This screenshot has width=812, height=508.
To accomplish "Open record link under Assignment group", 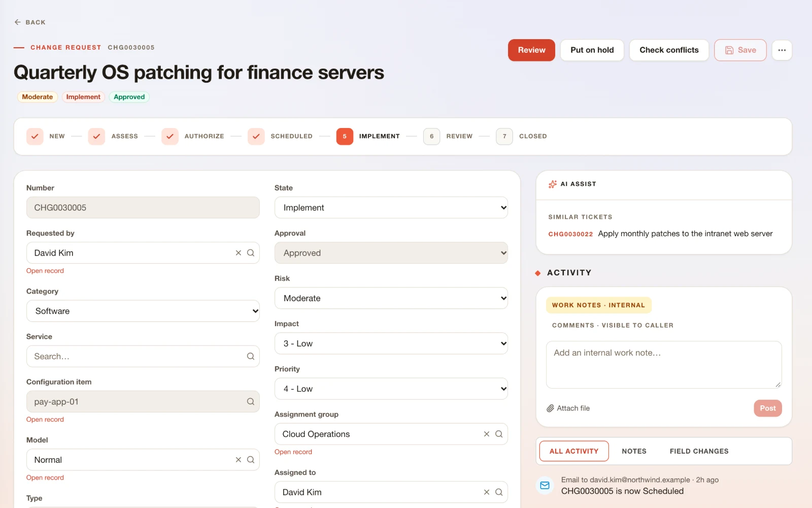I will pos(293,452).
